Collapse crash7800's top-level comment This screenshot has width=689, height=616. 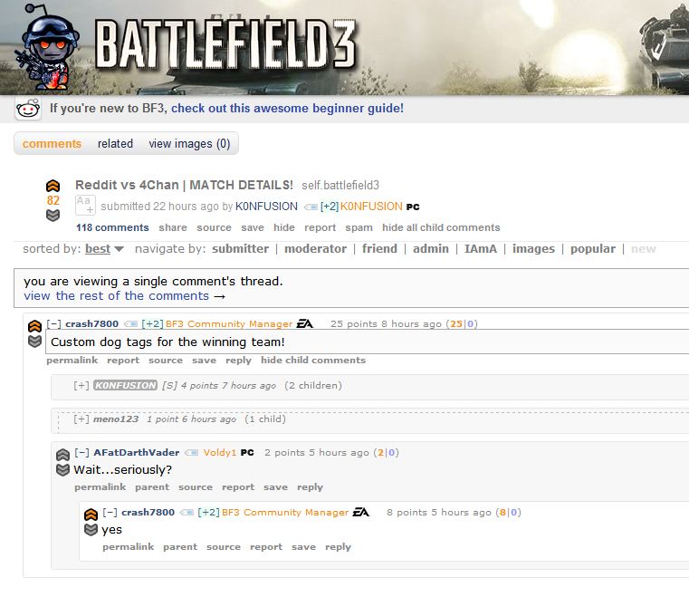53,324
